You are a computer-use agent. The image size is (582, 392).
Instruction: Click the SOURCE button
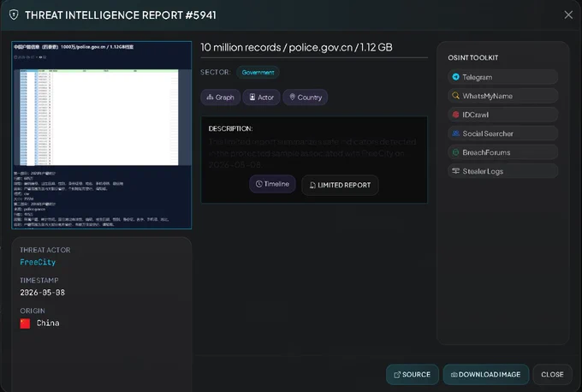[x=413, y=375]
